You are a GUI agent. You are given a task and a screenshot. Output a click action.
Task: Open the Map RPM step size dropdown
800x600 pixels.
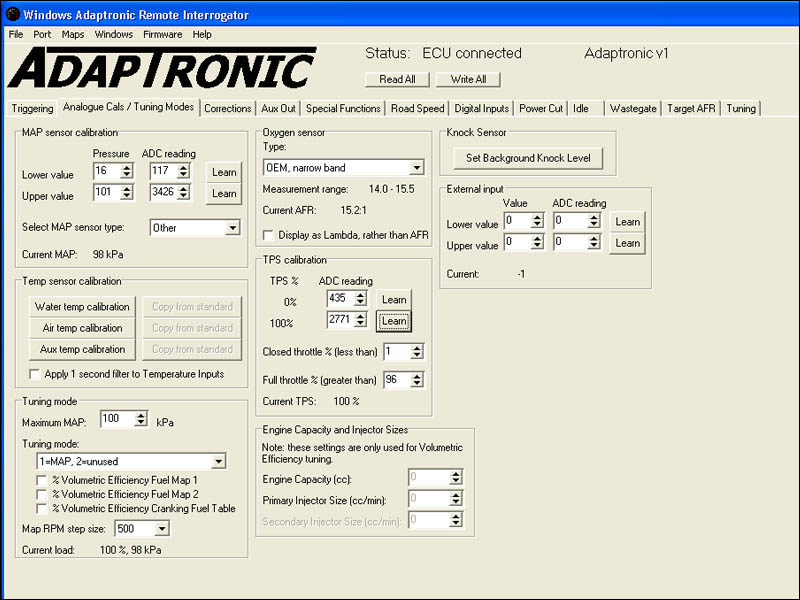coord(162,529)
